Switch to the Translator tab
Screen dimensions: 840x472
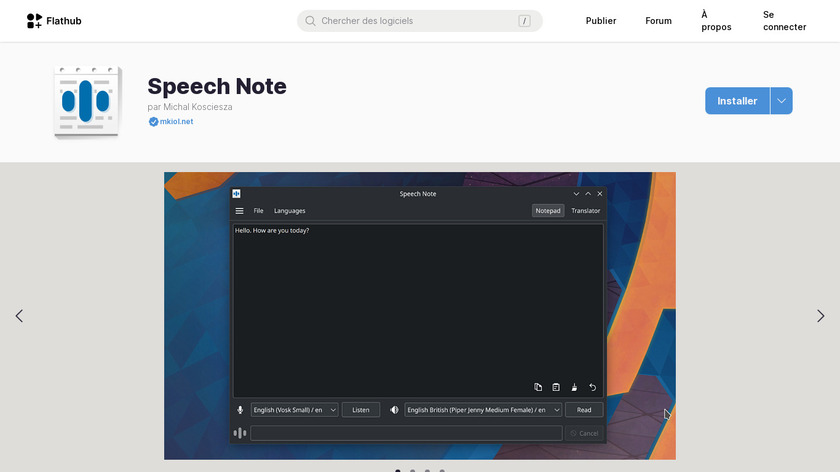pos(586,211)
